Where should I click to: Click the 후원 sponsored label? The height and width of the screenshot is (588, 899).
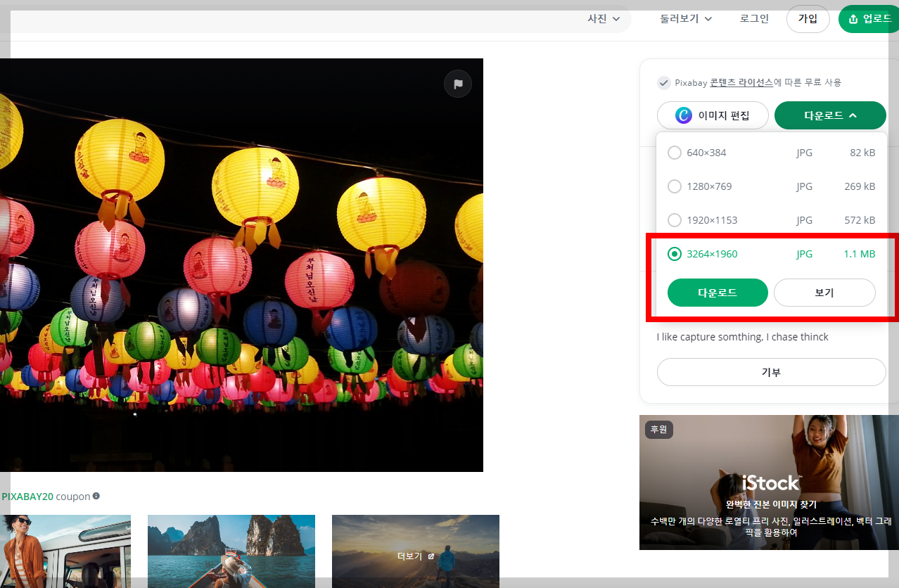point(659,429)
